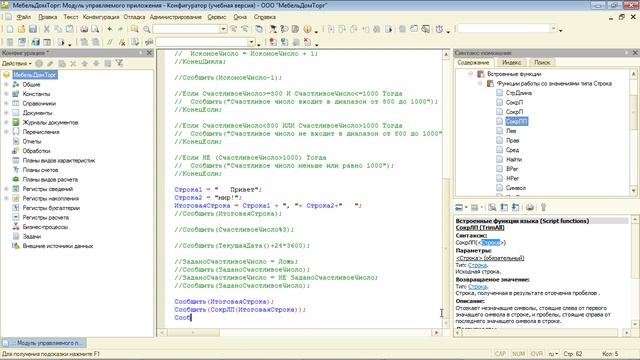The width and height of the screenshot is (640, 360).
Task: Click the About info icon
Action: pos(307,29)
